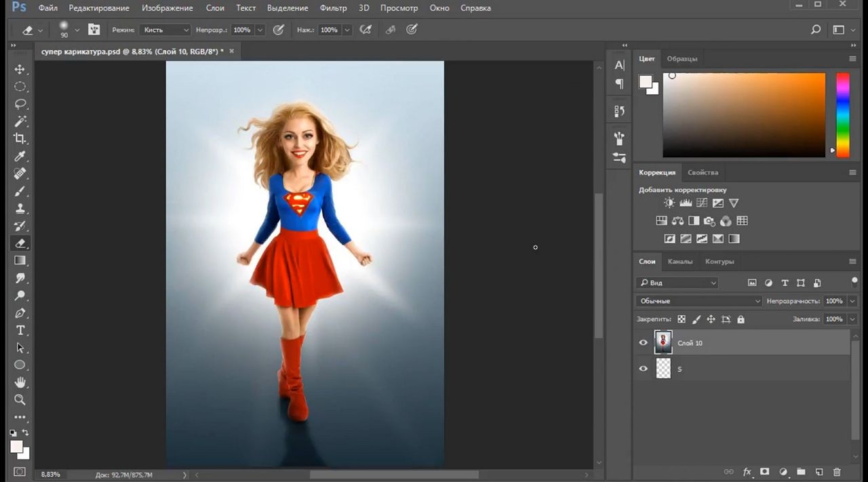
Task: Open the Режим Кисть dropdown
Action: point(165,30)
